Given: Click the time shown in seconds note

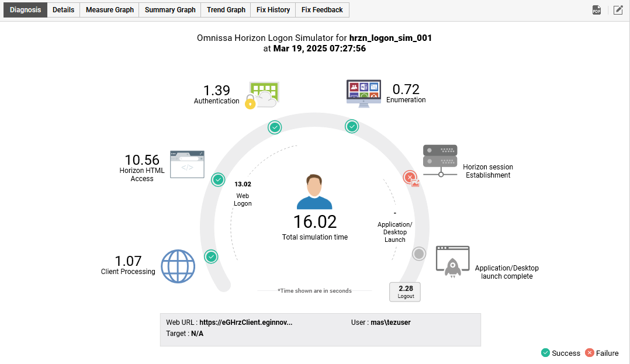Looking at the screenshot, I should click(314, 291).
